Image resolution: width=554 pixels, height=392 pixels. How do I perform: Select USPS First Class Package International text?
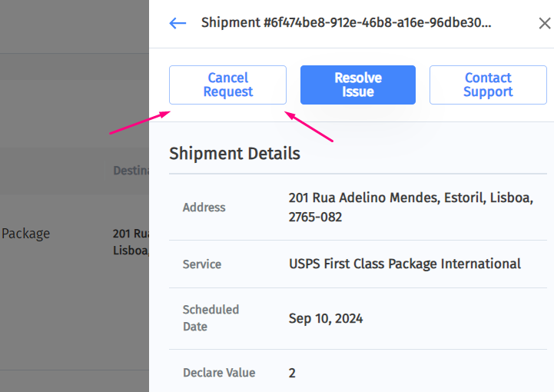coord(404,264)
